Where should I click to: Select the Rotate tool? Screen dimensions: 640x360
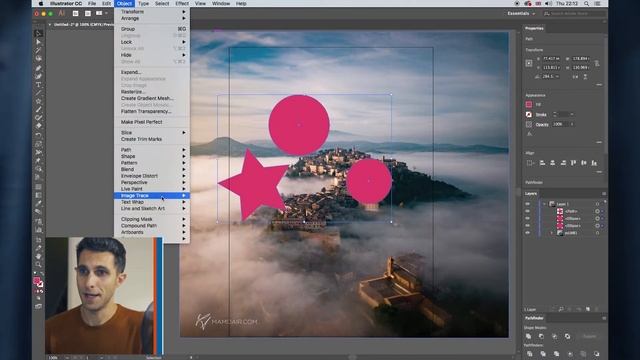coord(38,135)
